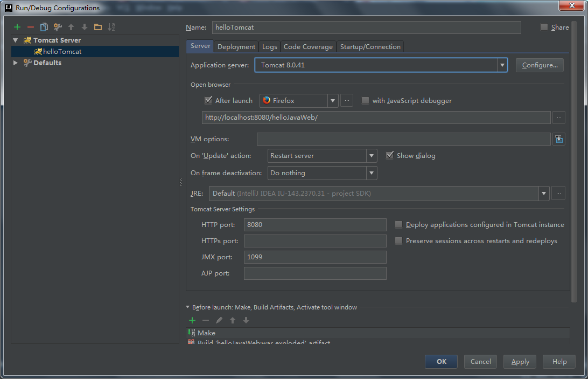
Task: Move the Before launch task up
Action: click(x=233, y=320)
